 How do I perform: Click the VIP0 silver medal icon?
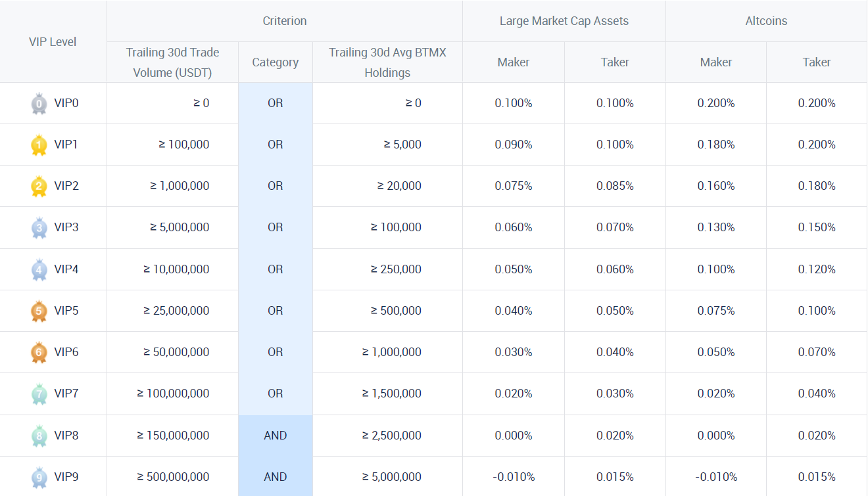pyautogui.click(x=39, y=104)
